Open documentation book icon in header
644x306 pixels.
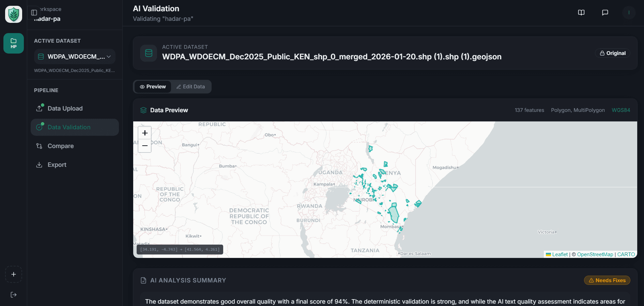pyautogui.click(x=581, y=13)
